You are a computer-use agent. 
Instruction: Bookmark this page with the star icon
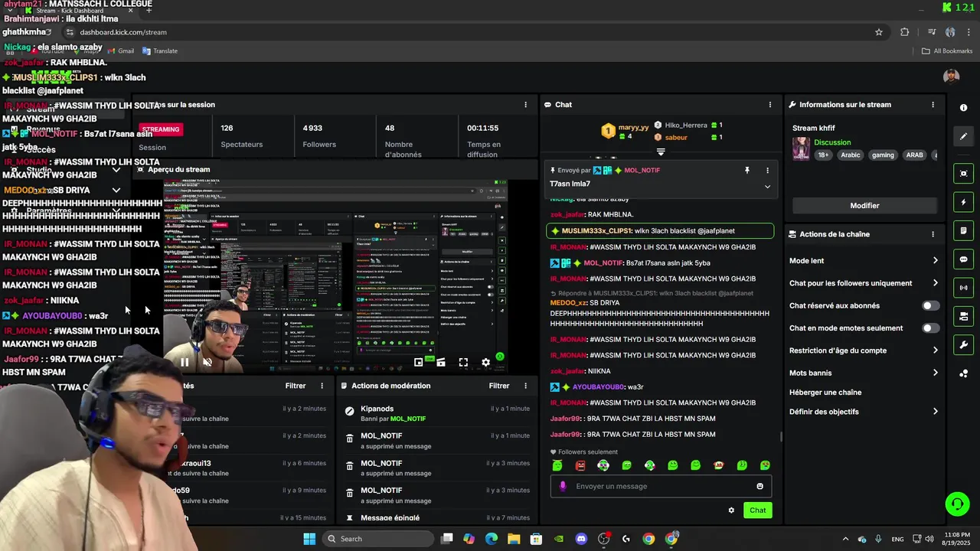[879, 32]
